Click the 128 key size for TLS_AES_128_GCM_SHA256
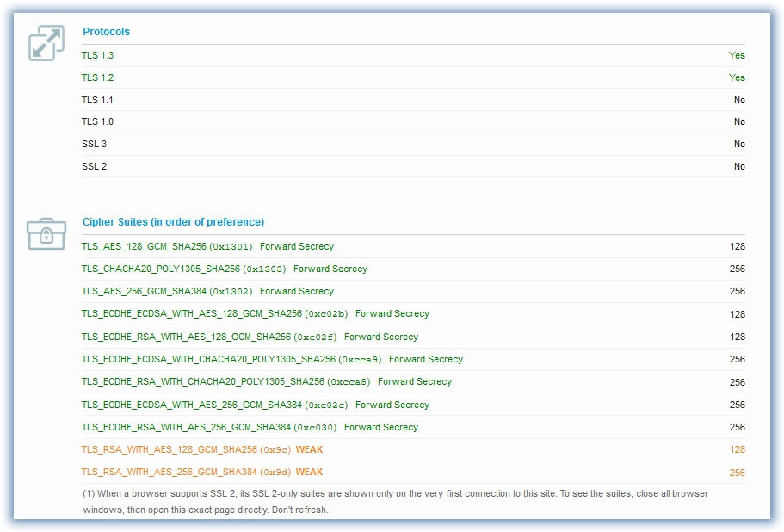Viewport: 784px width, 532px height. tap(738, 246)
